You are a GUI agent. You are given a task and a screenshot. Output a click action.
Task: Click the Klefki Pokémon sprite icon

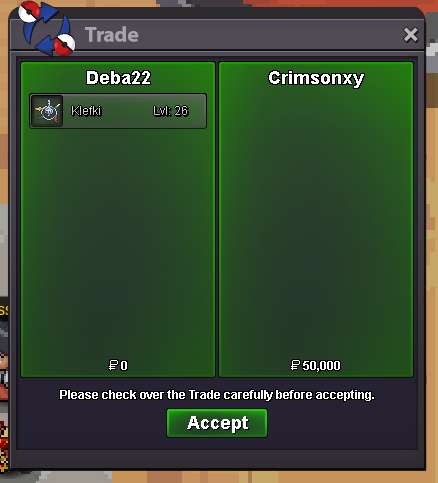coord(48,111)
